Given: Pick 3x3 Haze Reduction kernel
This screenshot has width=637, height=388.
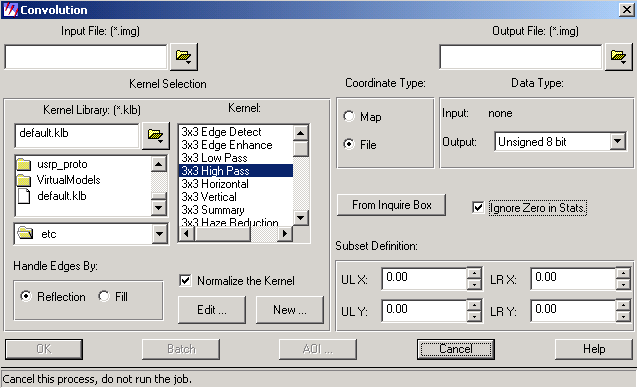Looking at the screenshot, I should point(236,221).
